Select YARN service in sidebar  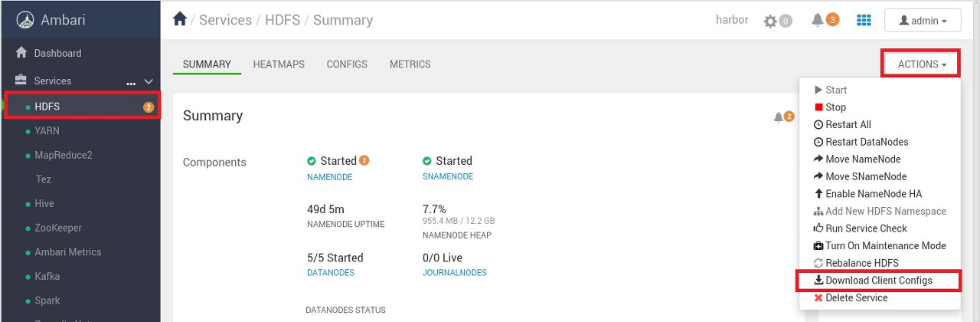[x=47, y=131]
